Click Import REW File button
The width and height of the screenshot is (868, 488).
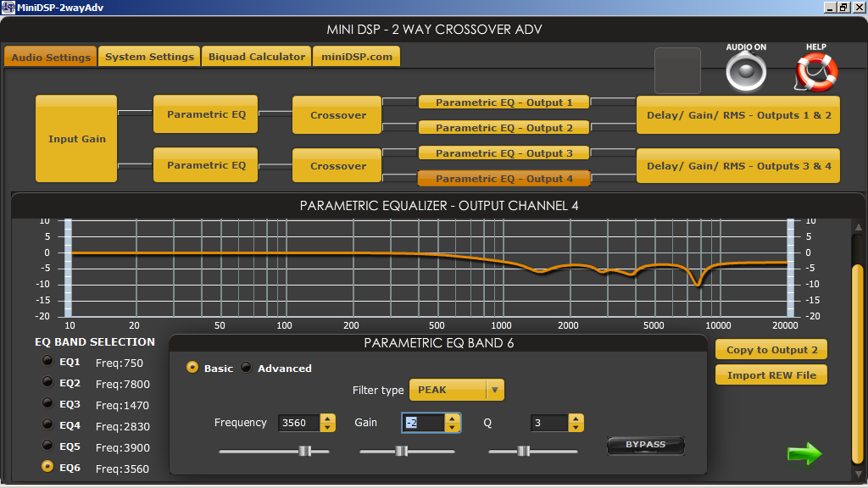(771, 375)
